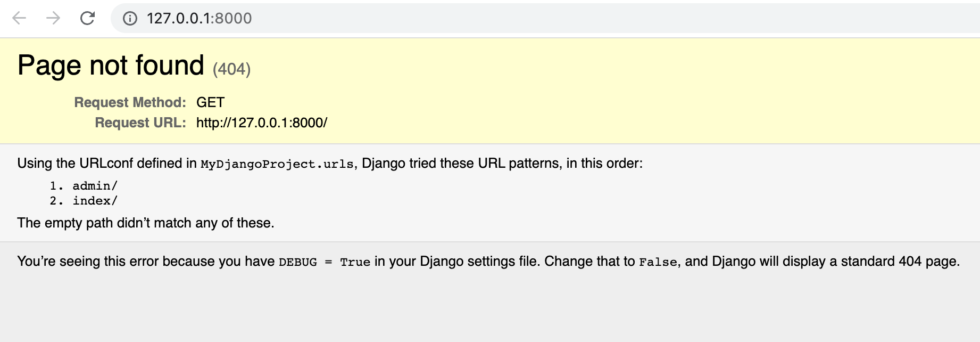This screenshot has height=342, width=980.
Task: Select the admin/ URL pattern text
Action: [96, 185]
